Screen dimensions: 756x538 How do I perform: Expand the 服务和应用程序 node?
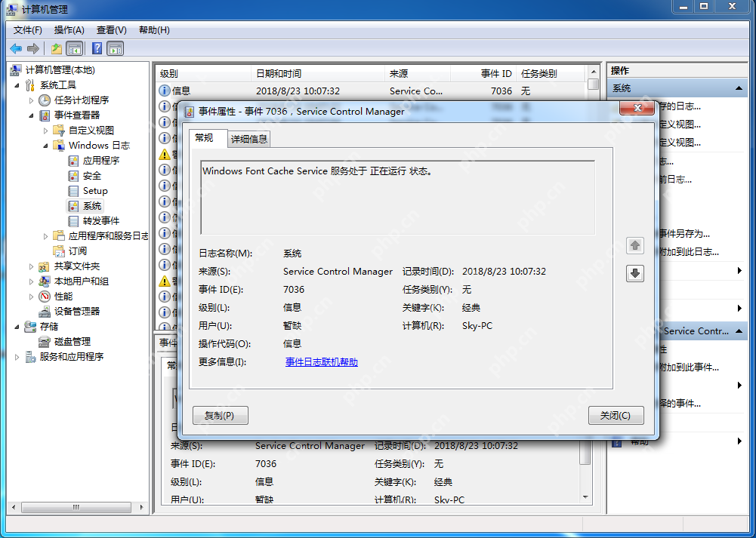coord(17,357)
